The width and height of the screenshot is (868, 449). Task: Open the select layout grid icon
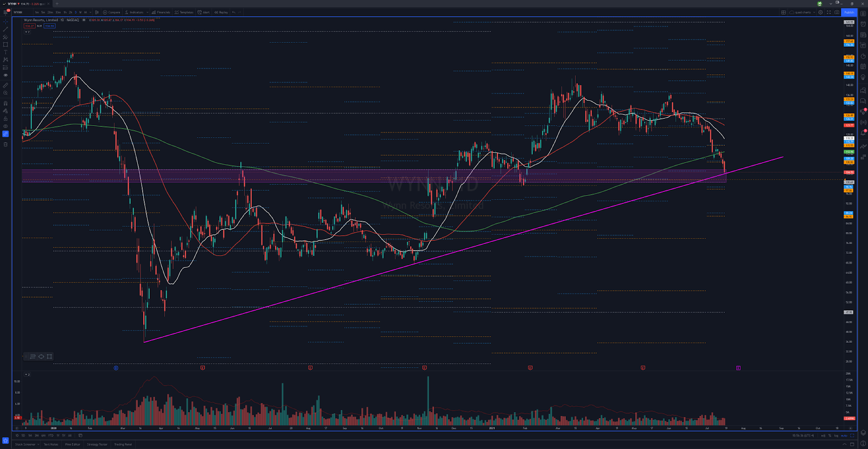coord(783,12)
